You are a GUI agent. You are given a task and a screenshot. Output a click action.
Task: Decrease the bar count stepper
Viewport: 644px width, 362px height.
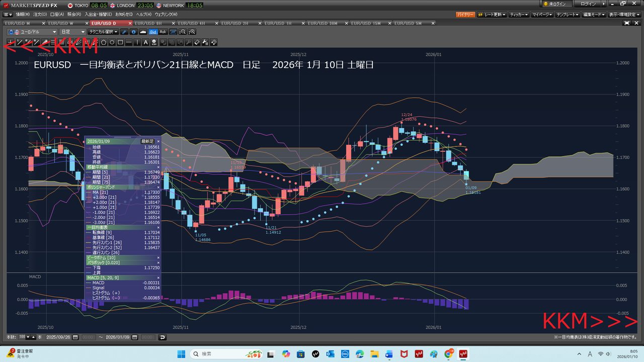27,337
